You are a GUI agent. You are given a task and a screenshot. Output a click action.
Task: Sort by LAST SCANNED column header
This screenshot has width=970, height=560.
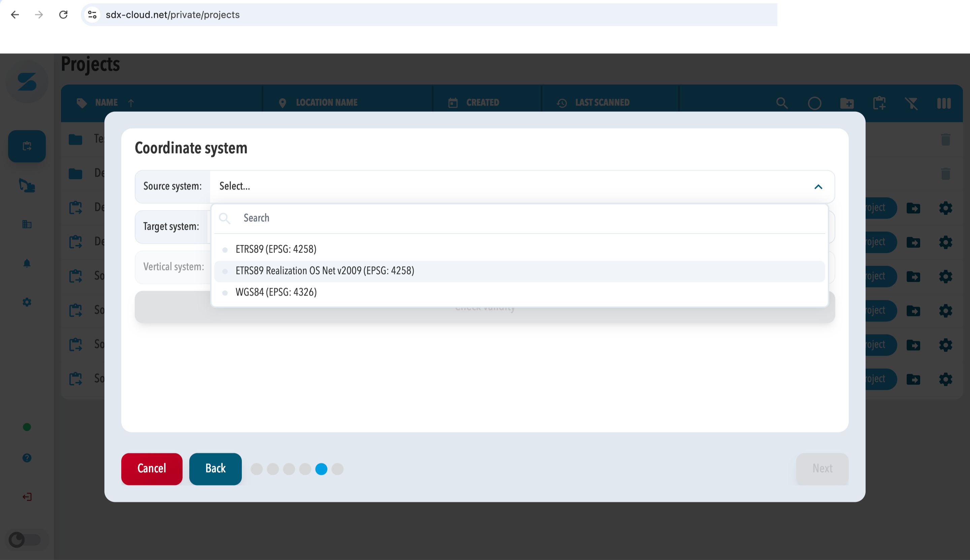602,103
